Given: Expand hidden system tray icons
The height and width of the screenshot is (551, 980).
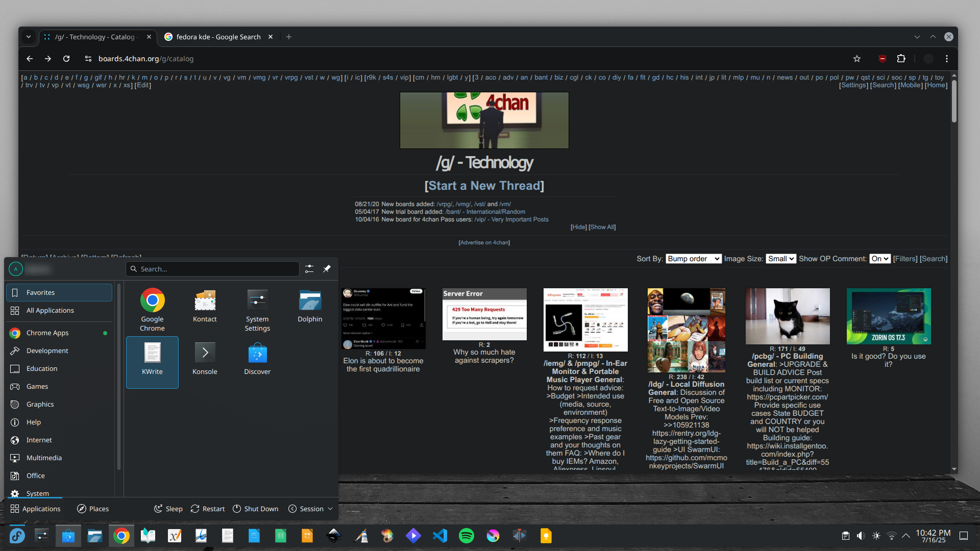Looking at the screenshot, I should coord(906,536).
